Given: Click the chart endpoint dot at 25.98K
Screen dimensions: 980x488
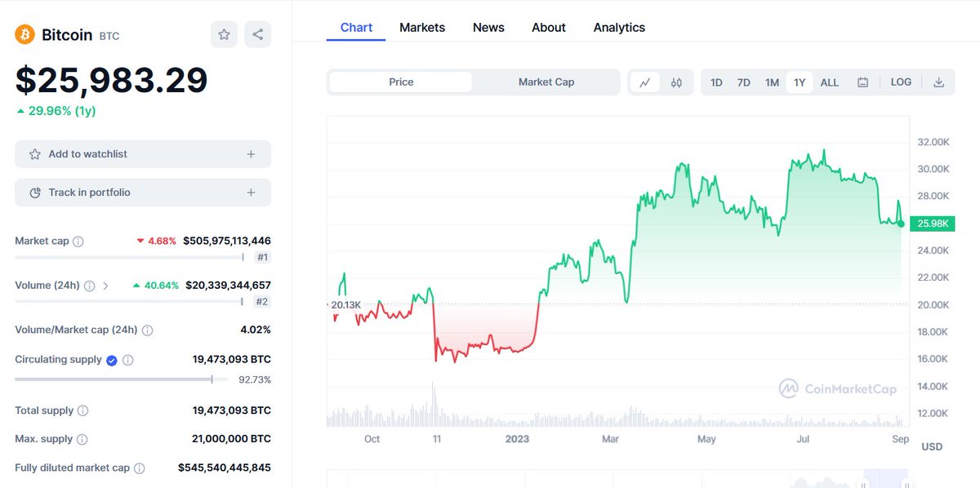Looking at the screenshot, I should [x=901, y=224].
